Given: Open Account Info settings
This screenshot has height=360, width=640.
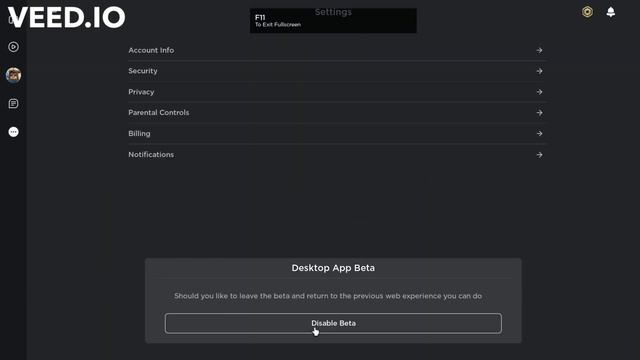Looking at the screenshot, I should click(x=337, y=50).
